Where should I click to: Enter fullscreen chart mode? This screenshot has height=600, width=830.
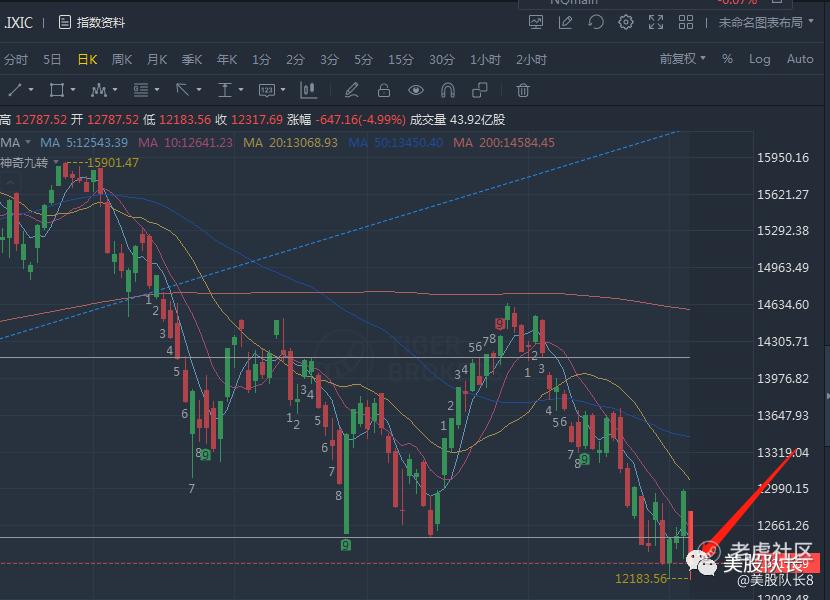click(x=656, y=22)
